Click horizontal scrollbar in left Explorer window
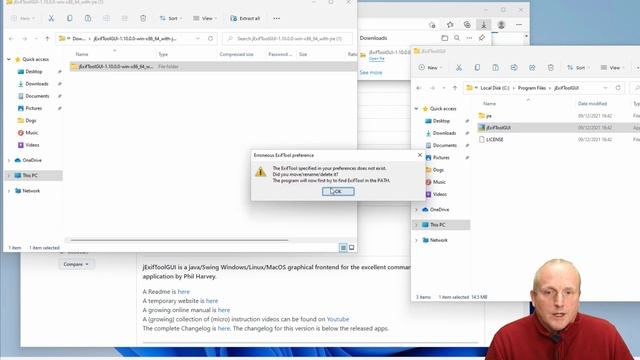 click(179, 240)
